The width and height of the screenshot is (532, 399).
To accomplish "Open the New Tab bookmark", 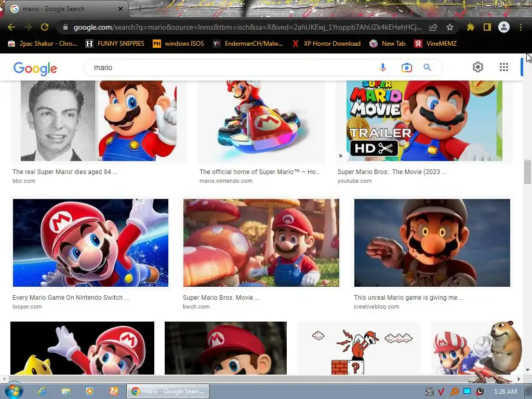I will (388, 44).
